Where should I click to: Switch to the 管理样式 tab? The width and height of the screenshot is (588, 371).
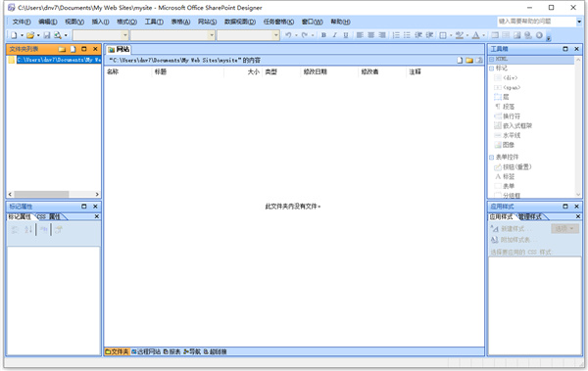coord(529,216)
